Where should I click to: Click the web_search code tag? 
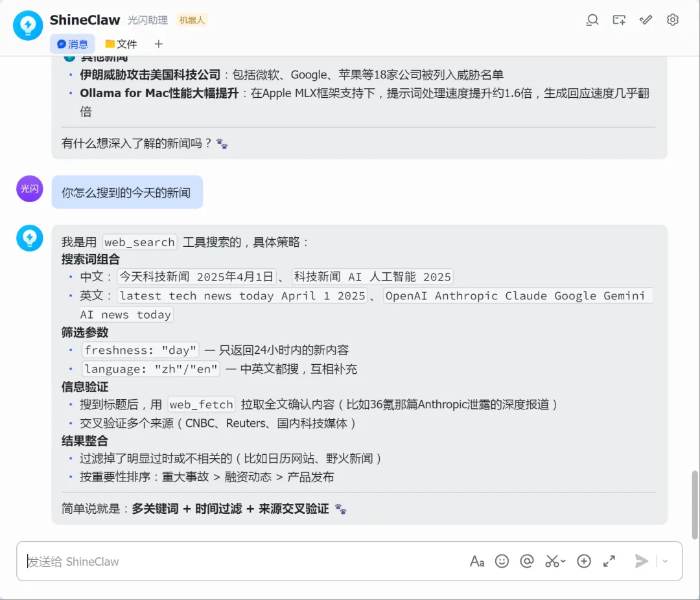click(x=140, y=242)
